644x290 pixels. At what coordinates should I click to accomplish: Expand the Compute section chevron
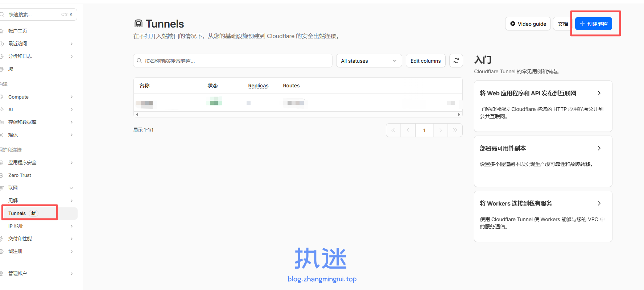71,97
